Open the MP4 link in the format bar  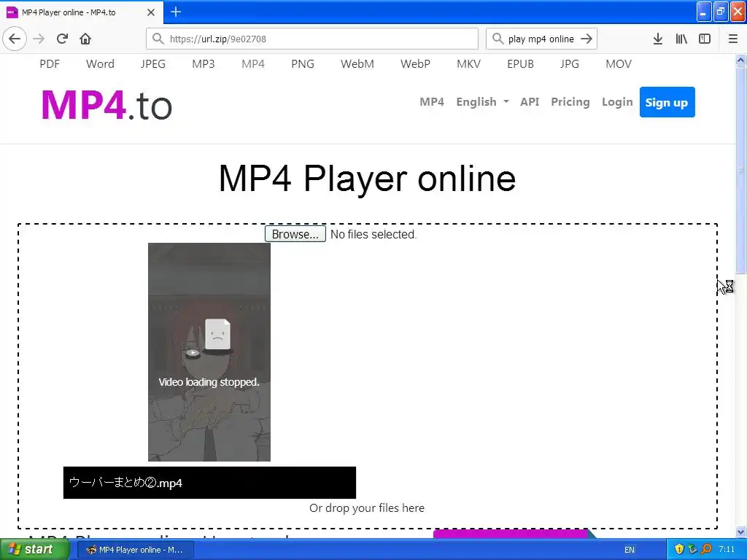click(253, 64)
